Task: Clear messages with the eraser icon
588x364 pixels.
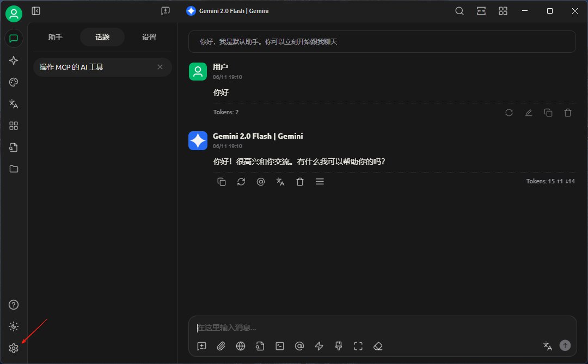Action: coord(378,346)
